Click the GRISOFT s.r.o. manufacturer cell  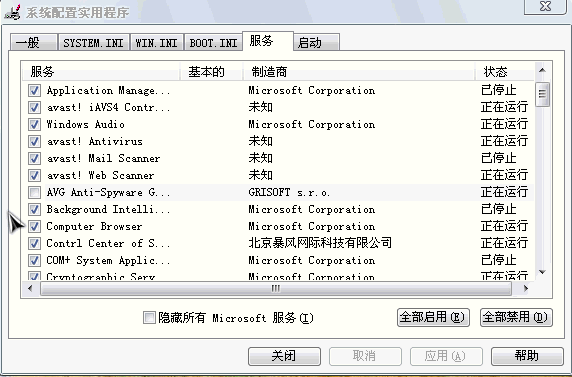[x=289, y=192]
